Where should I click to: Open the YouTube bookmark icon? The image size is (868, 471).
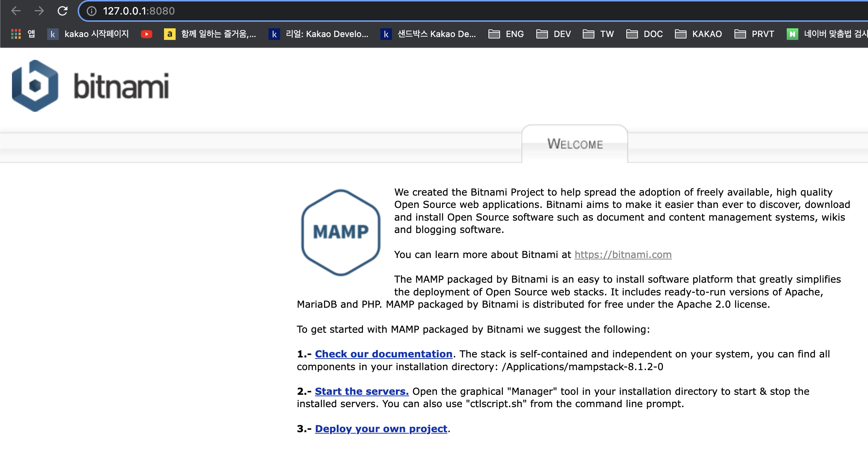click(x=147, y=34)
